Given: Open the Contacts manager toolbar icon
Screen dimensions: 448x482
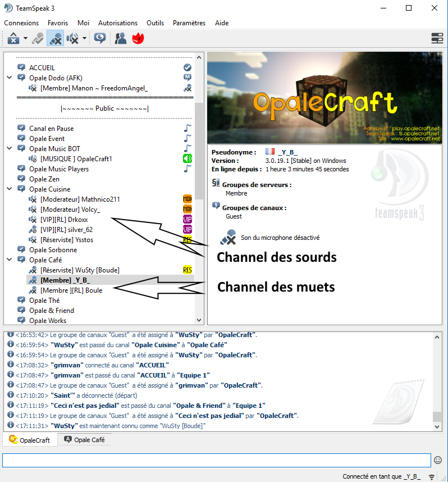Looking at the screenshot, I should pyautogui.click(x=121, y=38).
